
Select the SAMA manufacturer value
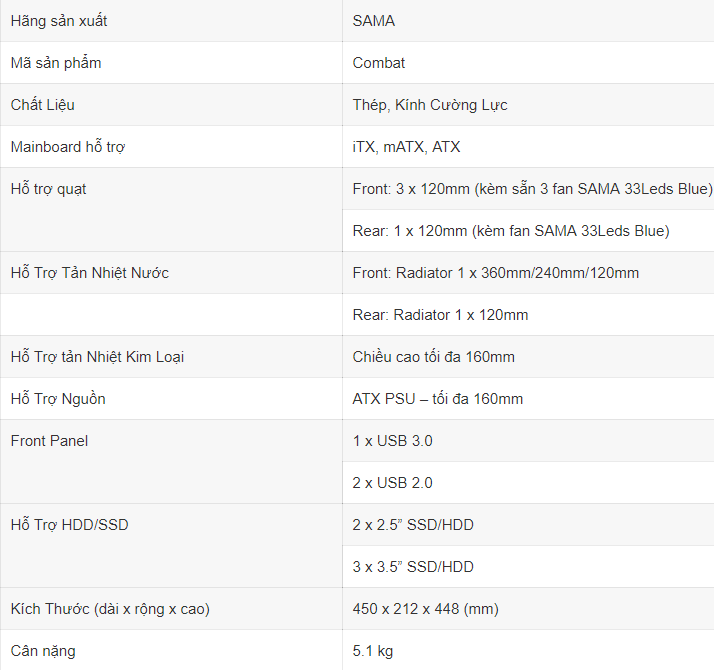click(374, 21)
